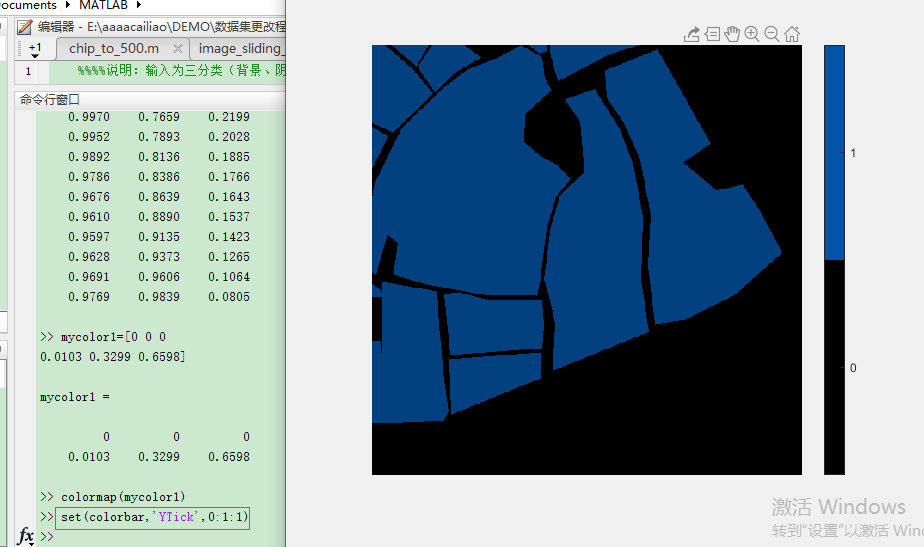Open the +1 hidden tabs dropdown
Screen dimensions: 924x547
click(x=35, y=49)
